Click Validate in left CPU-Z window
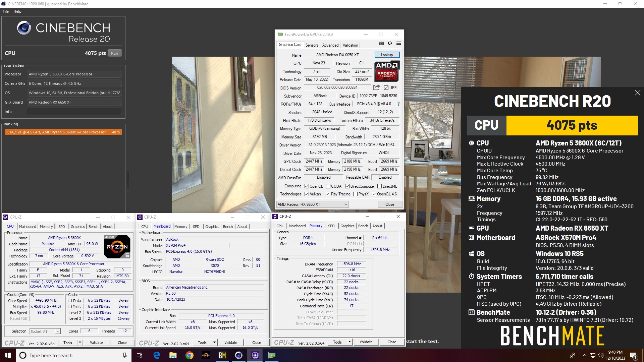This screenshot has width=644, height=362. coord(96,343)
